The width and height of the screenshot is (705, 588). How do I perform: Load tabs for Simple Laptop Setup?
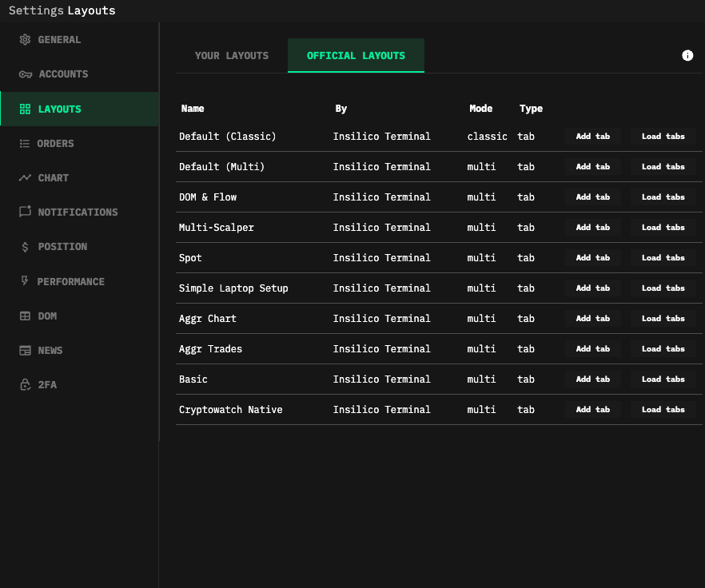[x=663, y=288]
